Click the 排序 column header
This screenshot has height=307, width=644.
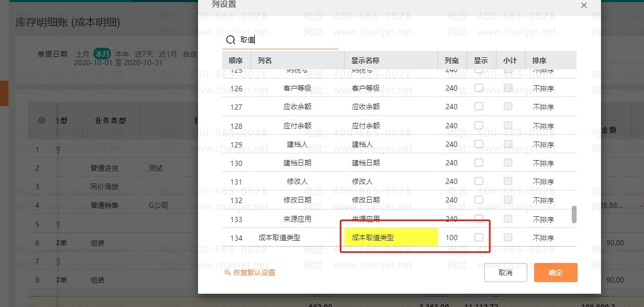coord(539,60)
